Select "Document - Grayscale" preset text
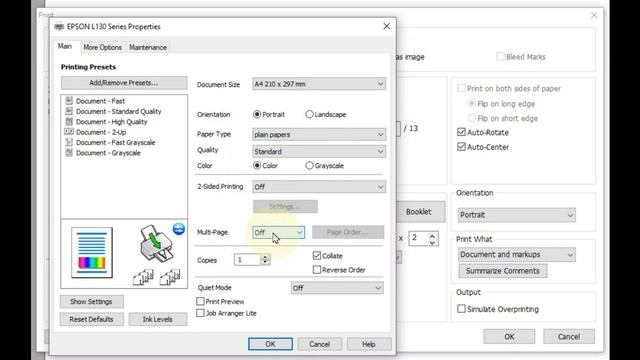Image resolution: width=640 pixels, height=360 pixels. 108,153
